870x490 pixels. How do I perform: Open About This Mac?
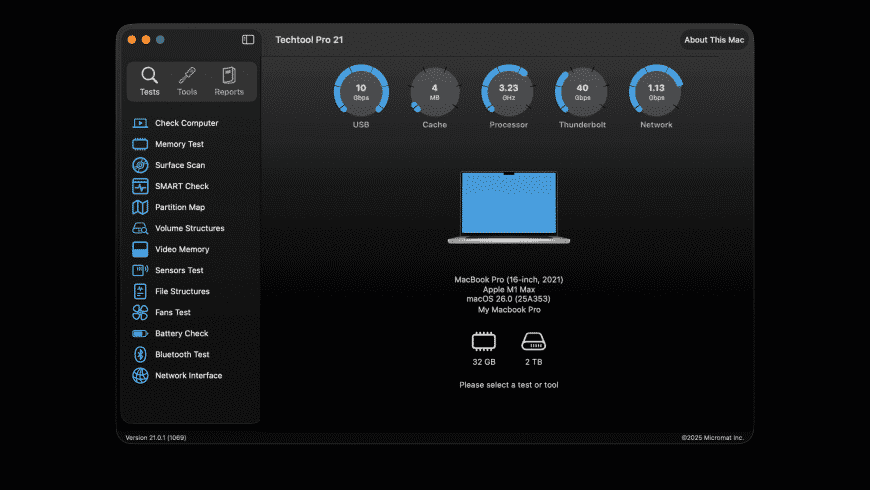[714, 40]
